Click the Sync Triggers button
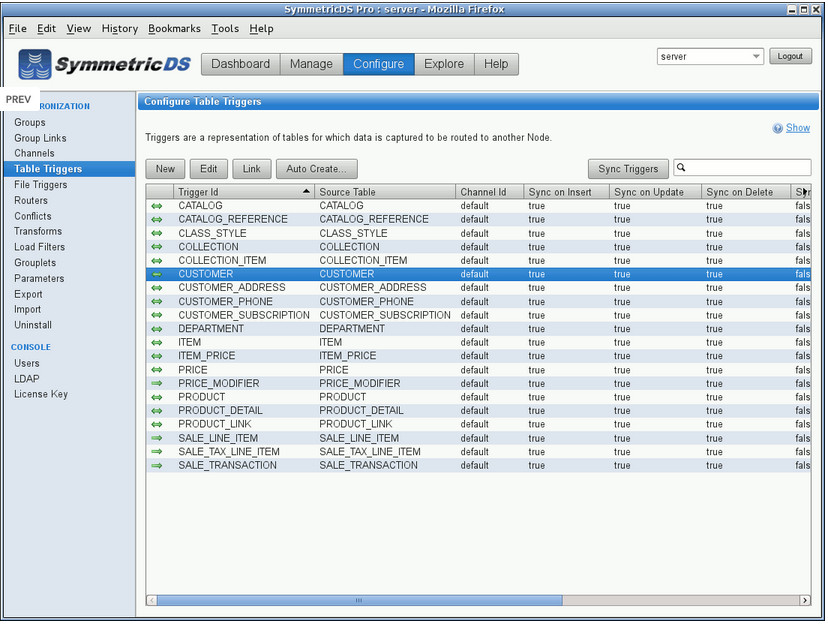Image resolution: width=828 pixels, height=624 pixels. click(x=628, y=169)
